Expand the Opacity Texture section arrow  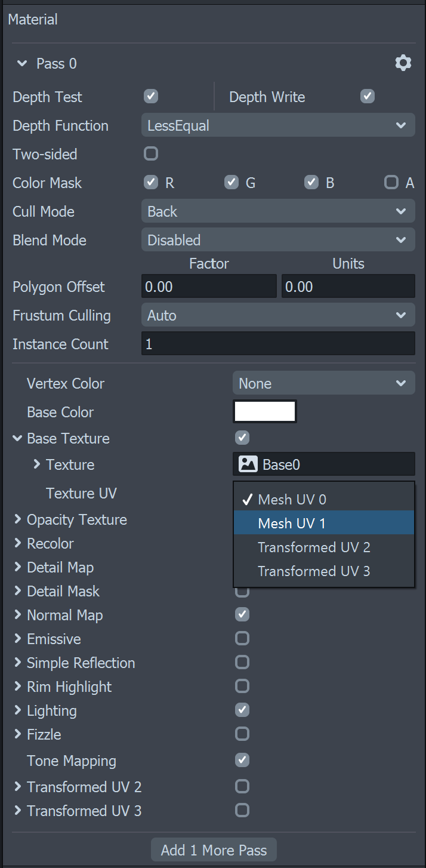[18, 519]
